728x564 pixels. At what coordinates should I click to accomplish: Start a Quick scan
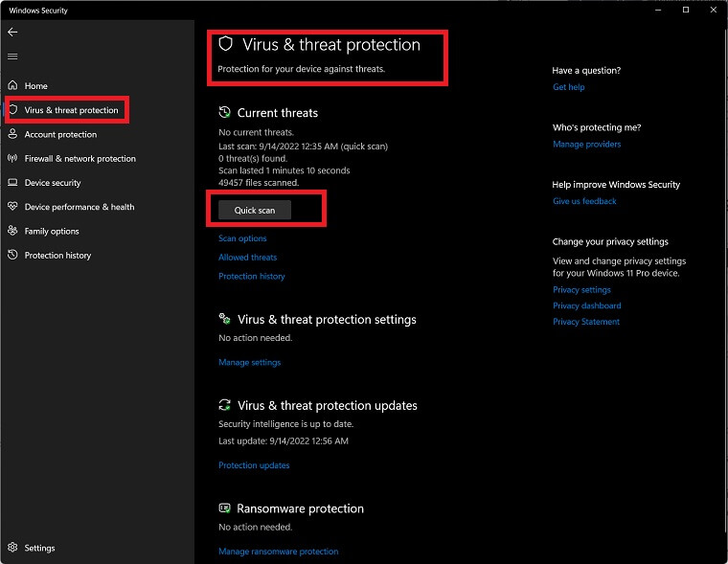point(255,211)
